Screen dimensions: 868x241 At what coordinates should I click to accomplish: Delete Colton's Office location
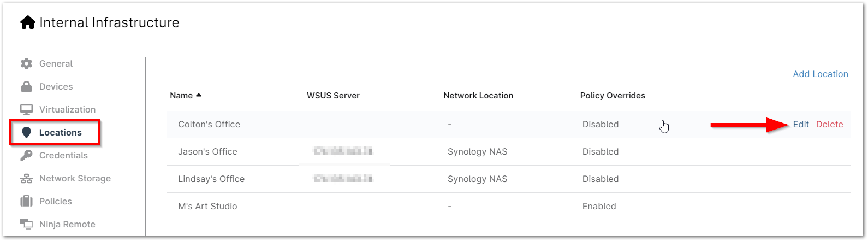pyautogui.click(x=829, y=125)
